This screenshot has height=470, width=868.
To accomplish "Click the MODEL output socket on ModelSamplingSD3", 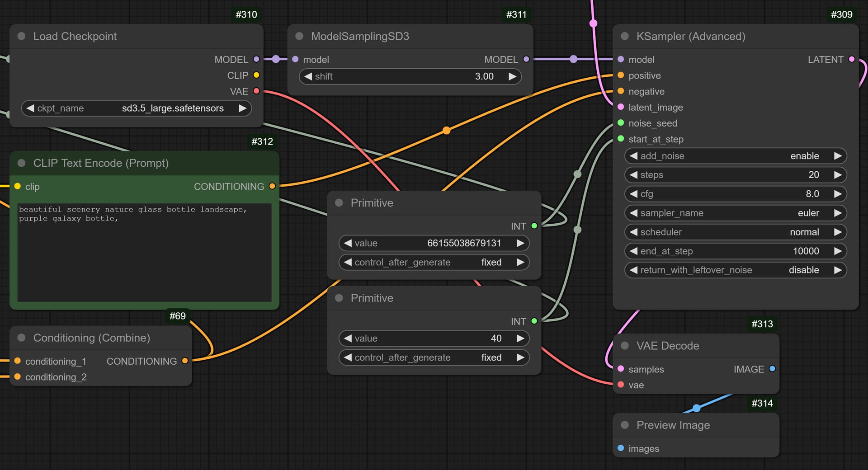I will [x=526, y=59].
